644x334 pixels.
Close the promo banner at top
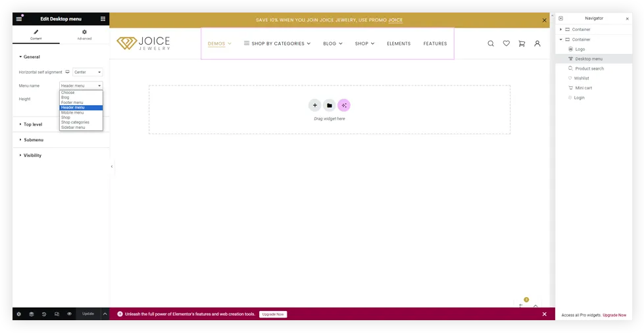click(x=544, y=20)
